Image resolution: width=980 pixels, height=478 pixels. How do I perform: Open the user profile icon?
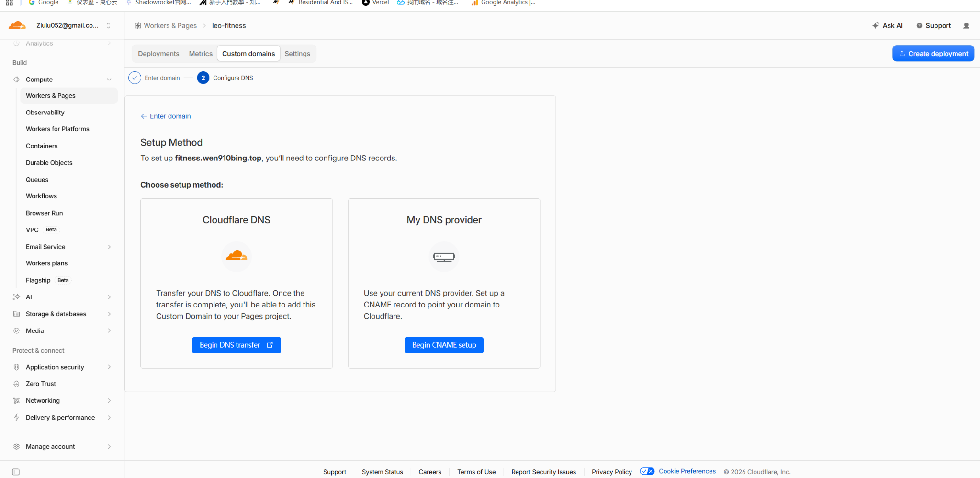(x=966, y=26)
